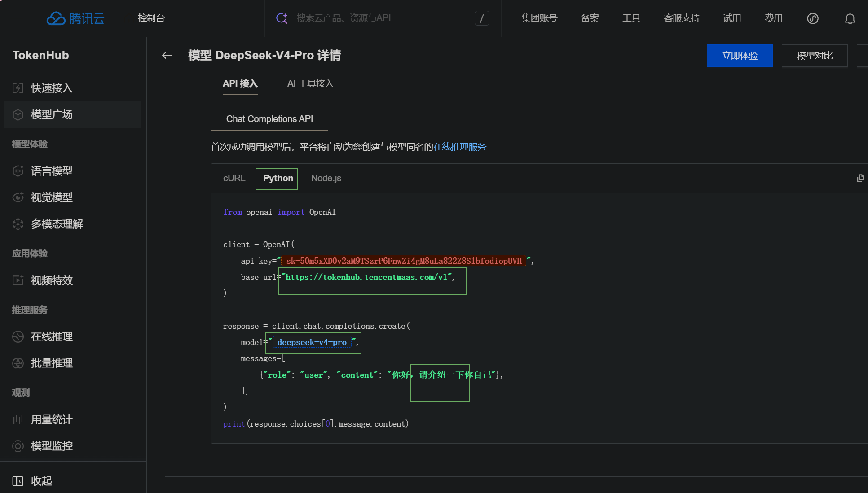Go back with the left arrow
This screenshot has height=493, width=868.
coord(167,55)
